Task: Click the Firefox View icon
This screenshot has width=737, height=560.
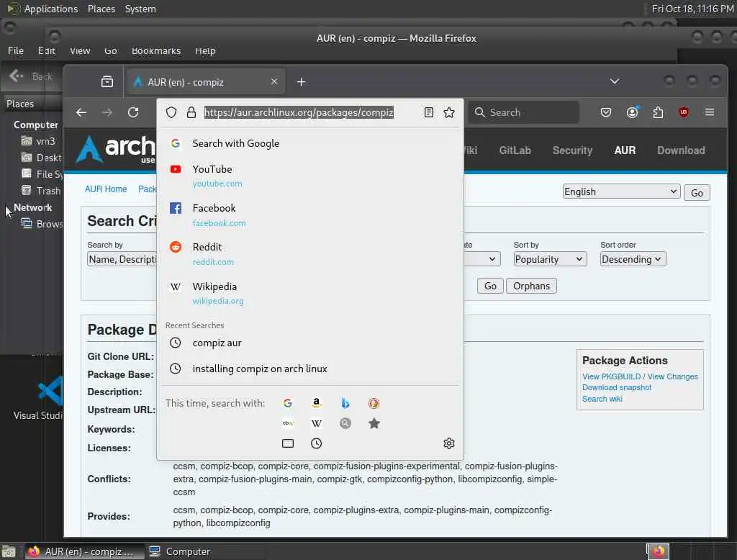Action: tap(107, 82)
